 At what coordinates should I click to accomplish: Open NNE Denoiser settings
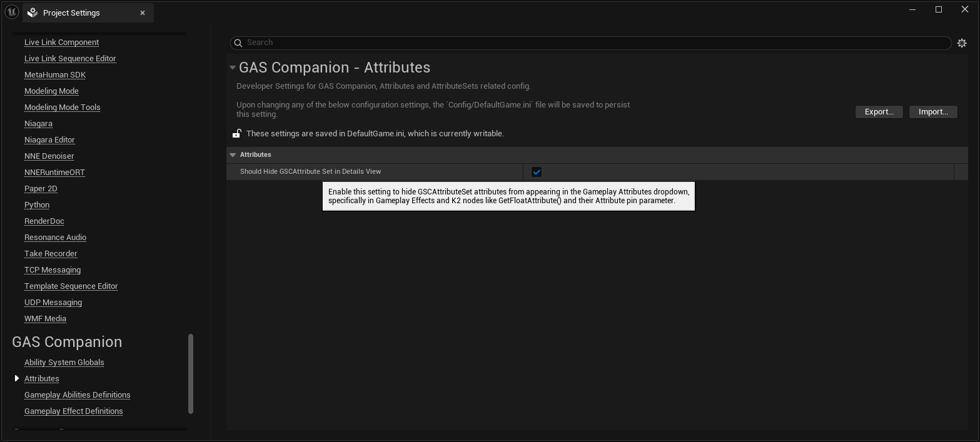click(x=49, y=156)
